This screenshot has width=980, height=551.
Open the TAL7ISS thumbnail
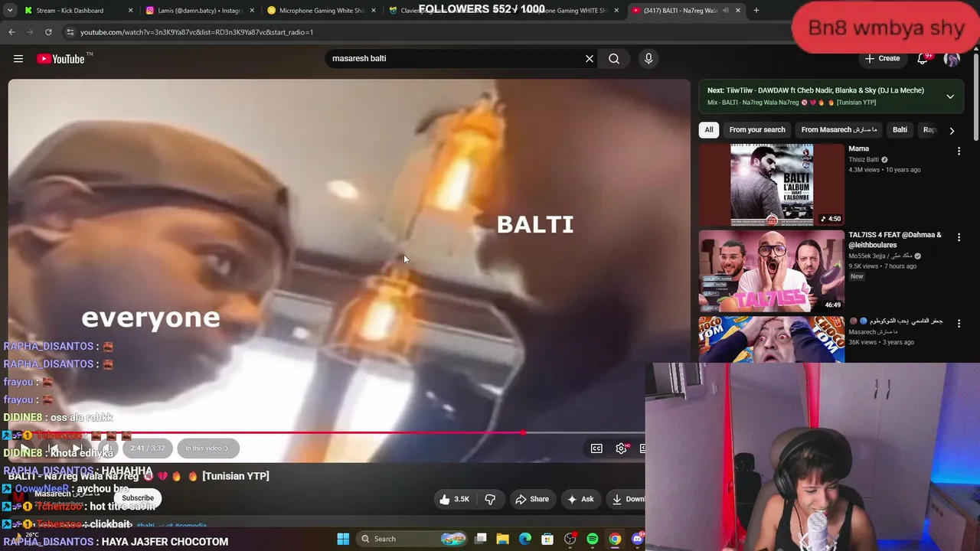click(772, 271)
